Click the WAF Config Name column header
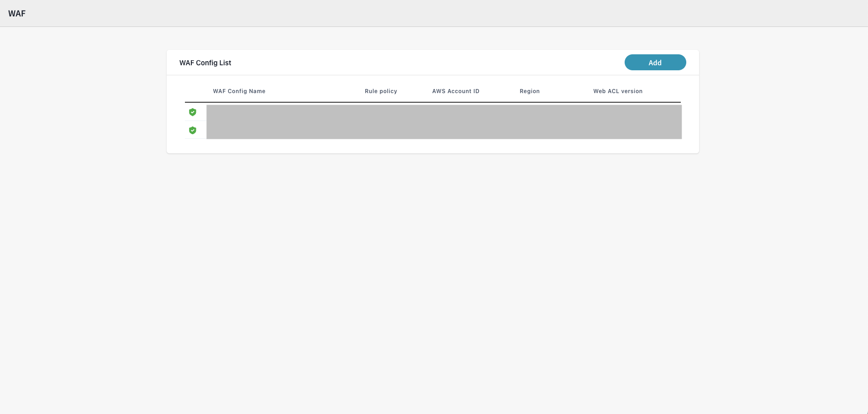Image resolution: width=868 pixels, height=414 pixels. 239,91
